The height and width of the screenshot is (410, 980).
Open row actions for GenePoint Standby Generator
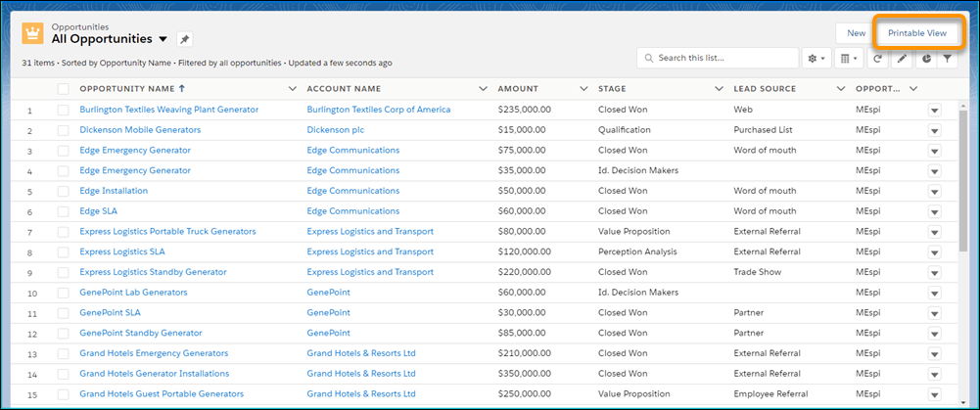coord(934,334)
